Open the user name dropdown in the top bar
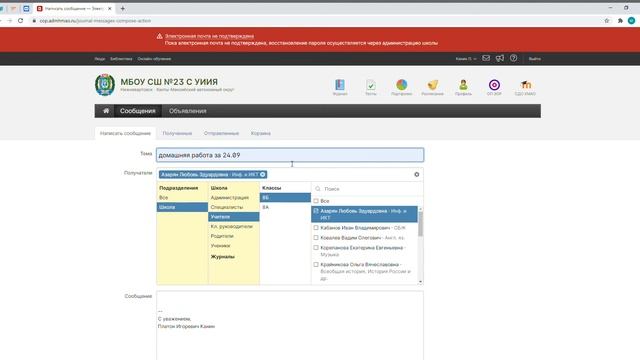 pos(466,59)
